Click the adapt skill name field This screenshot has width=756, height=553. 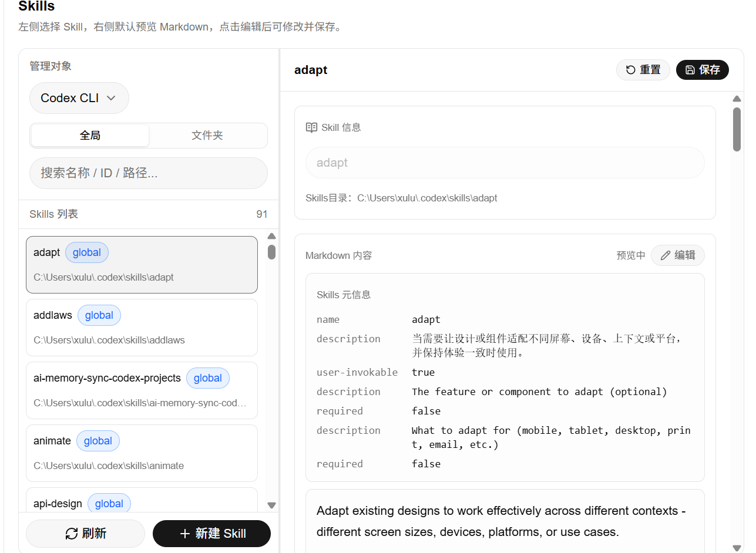[x=505, y=163]
